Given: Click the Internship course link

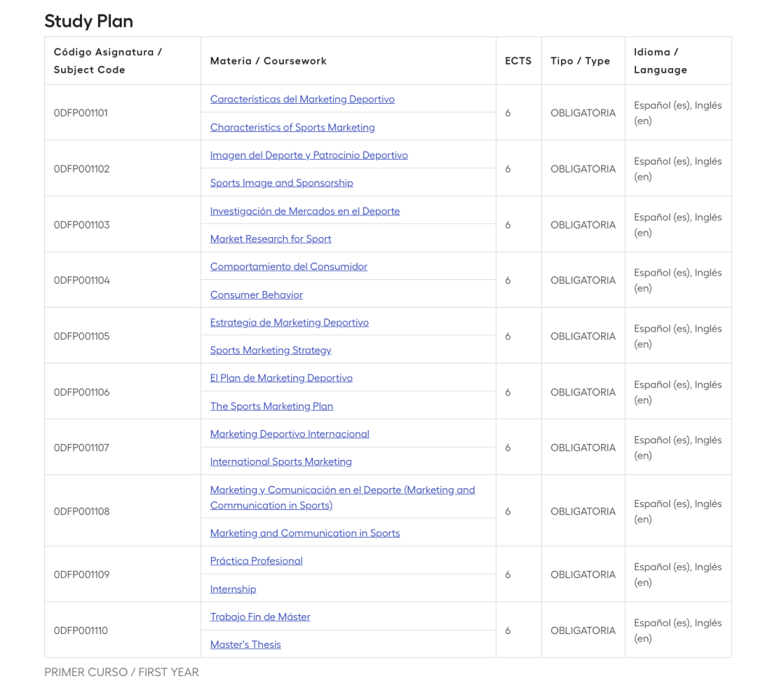Looking at the screenshot, I should (232, 589).
